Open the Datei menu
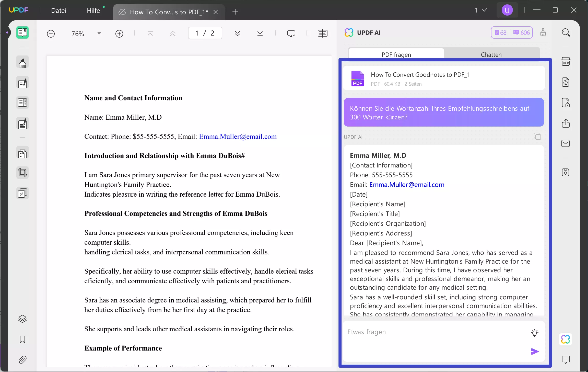Image resolution: width=588 pixels, height=372 pixels. coord(58,10)
